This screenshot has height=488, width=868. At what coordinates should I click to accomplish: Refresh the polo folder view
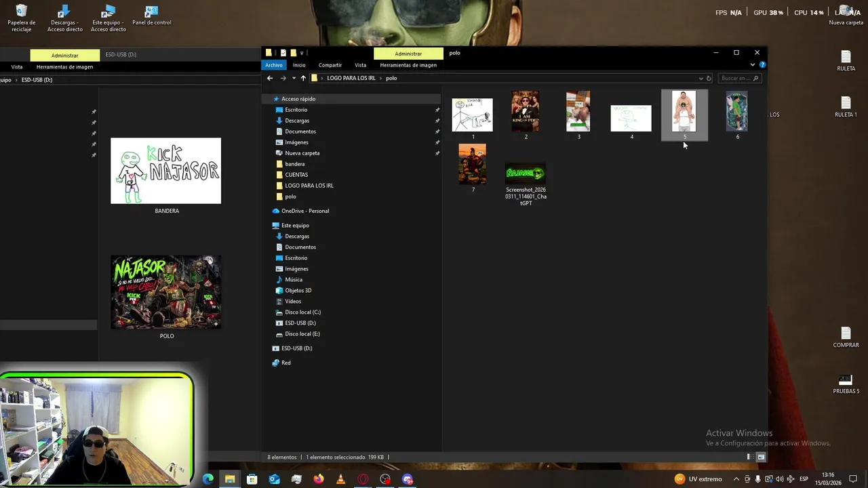point(709,78)
